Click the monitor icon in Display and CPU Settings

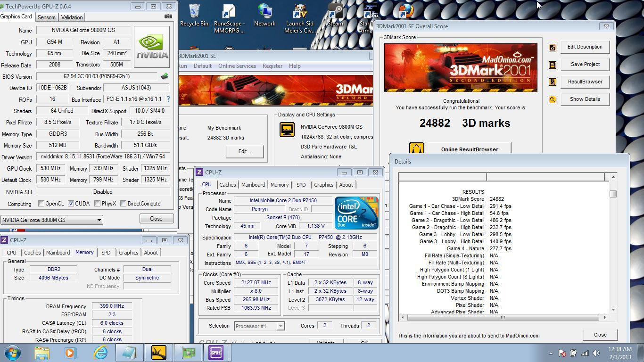pos(287,130)
